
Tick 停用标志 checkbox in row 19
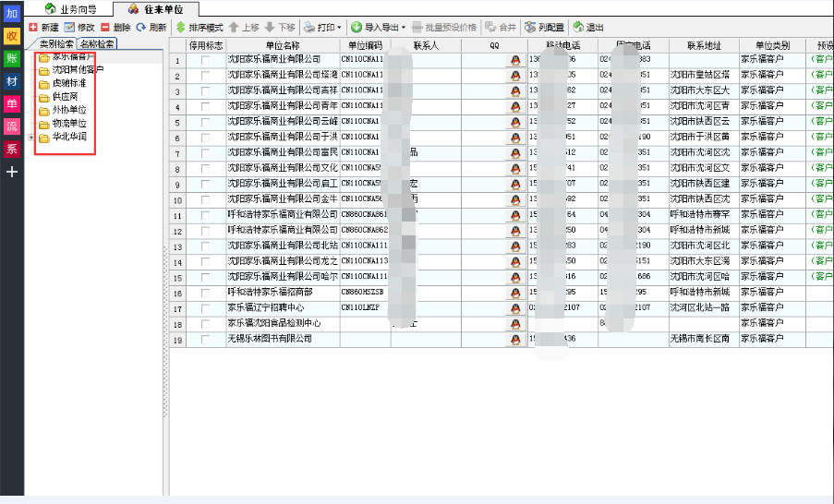pos(205,340)
